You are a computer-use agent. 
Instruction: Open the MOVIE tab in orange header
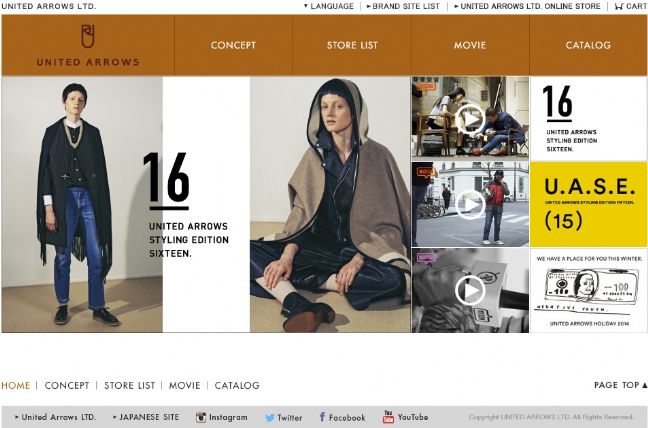click(470, 45)
